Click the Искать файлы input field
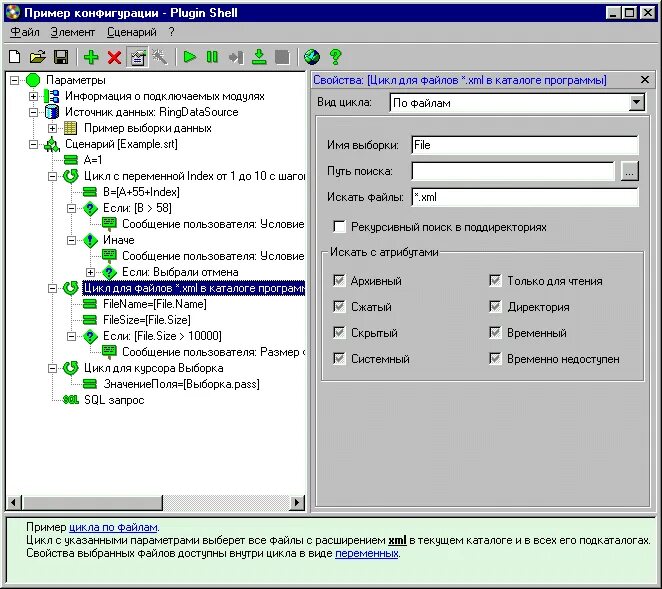662x589 pixels. [x=524, y=197]
